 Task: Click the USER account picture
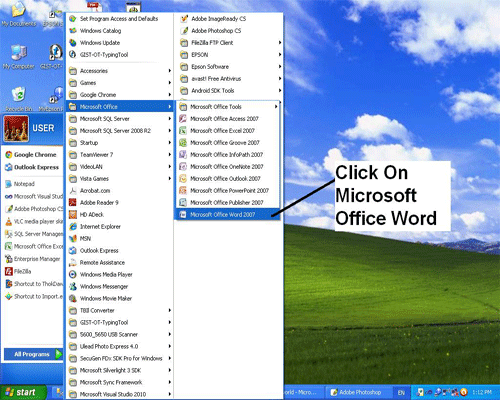(x=16, y=129)
